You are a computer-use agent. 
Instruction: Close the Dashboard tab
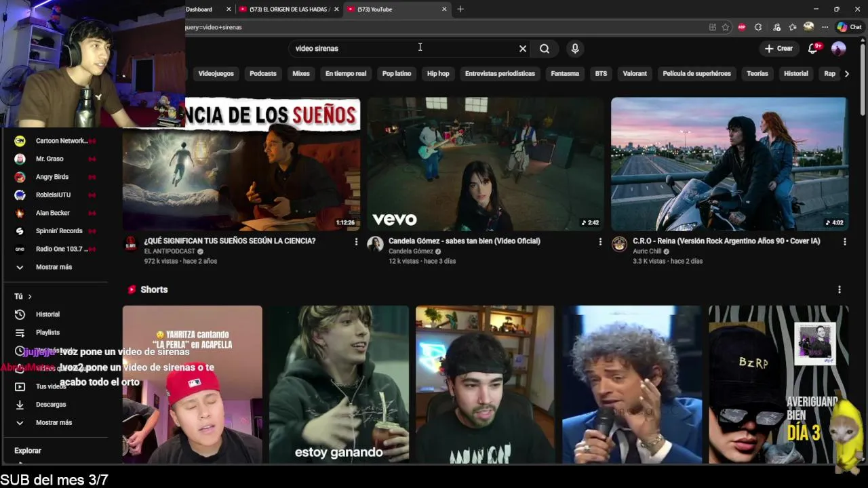(228, 9)
